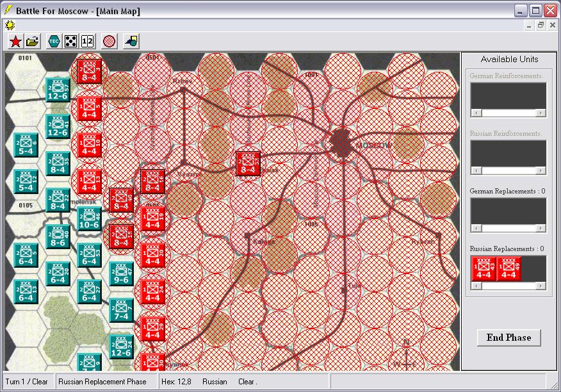Show the TEC hexagon chart
This screenshot has height=392, width=561.
(54, 42)
